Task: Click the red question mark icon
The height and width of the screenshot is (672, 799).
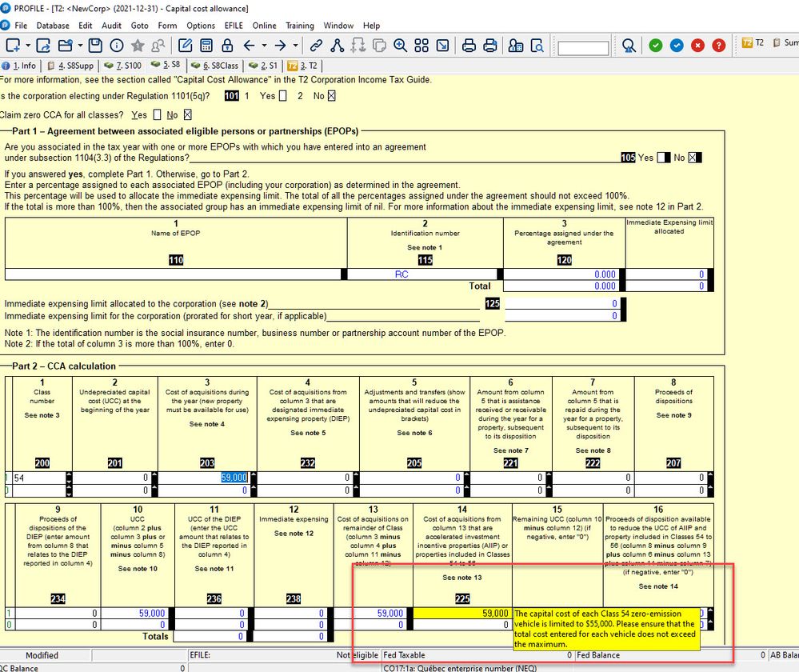Action: 718,45
